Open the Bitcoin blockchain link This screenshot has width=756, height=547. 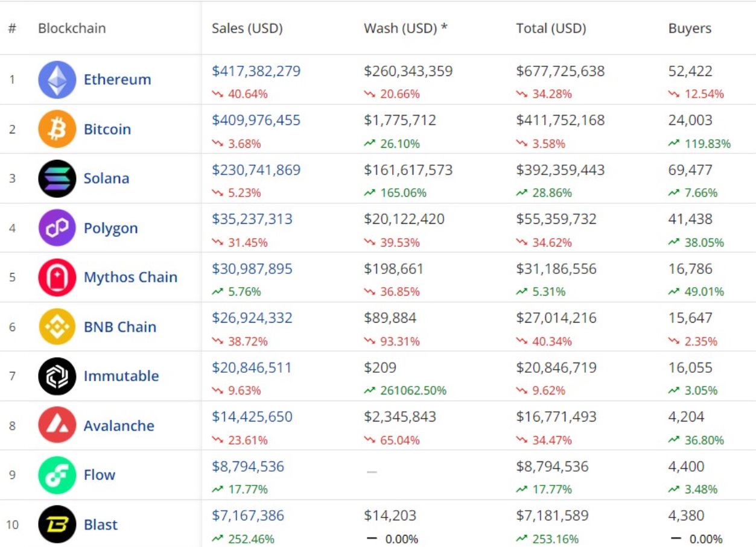[107, 129]
